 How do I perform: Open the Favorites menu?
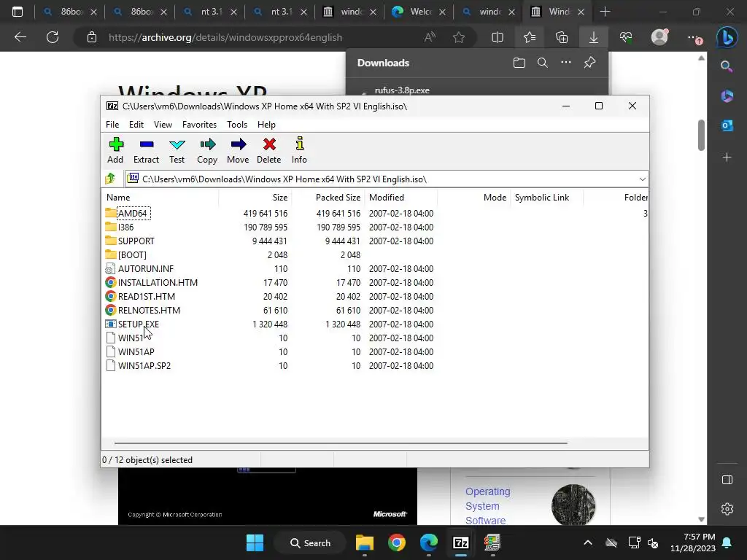[199, 124]
